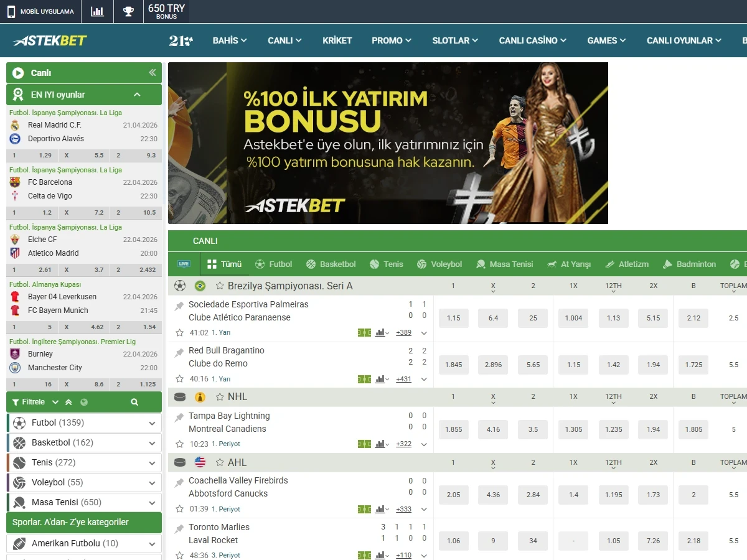The height and width of the screenshot is (560, 747).
Task: Favorite the Red Bull Bragantino match star
Action: tap(180, 379)
